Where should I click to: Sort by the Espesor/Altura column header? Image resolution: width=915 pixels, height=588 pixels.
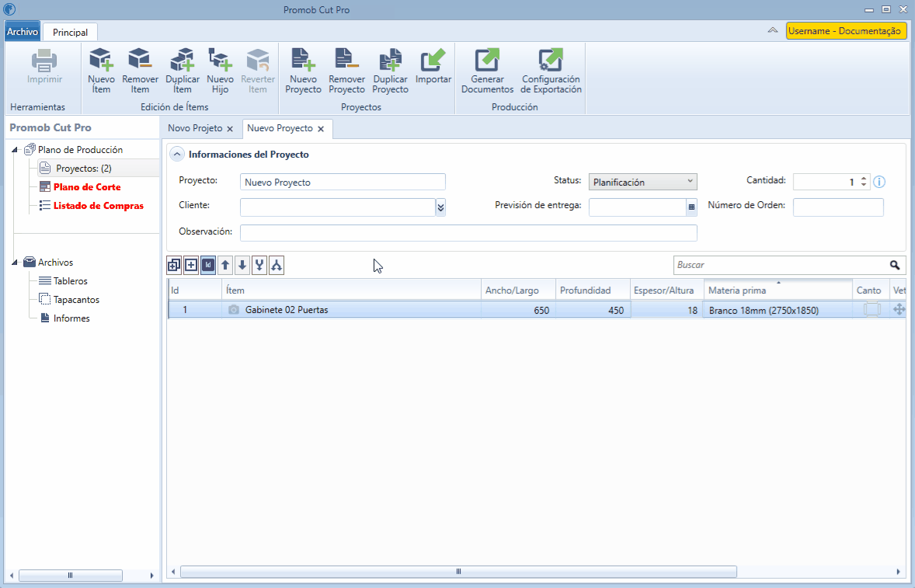(x=667, y=290)
